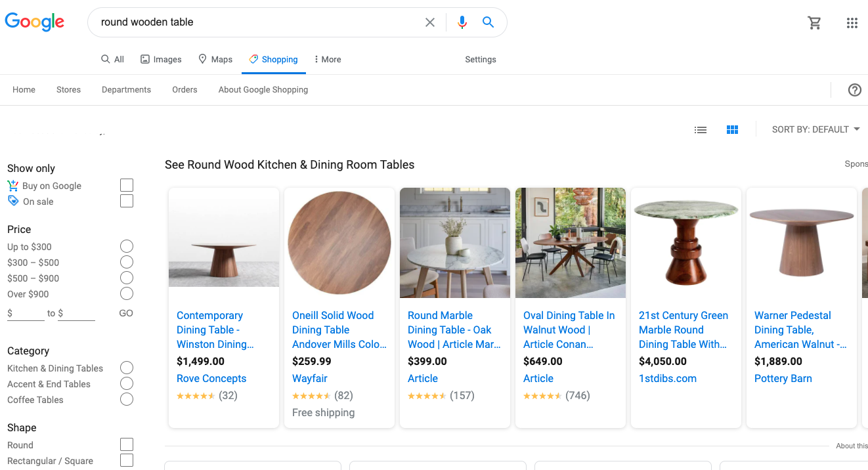868x470 pixels.
Task: Select the $300 – $500 price range
Action: (127, 262)
